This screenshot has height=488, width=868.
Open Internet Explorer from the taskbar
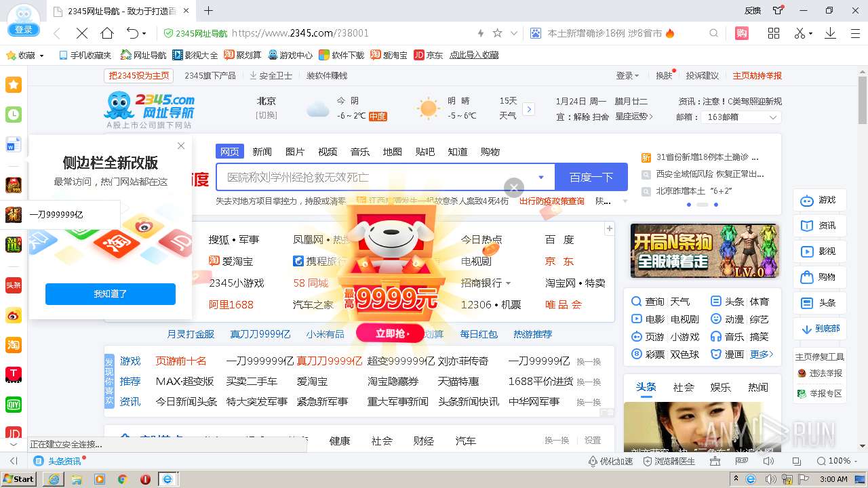[x=54, y=479]
